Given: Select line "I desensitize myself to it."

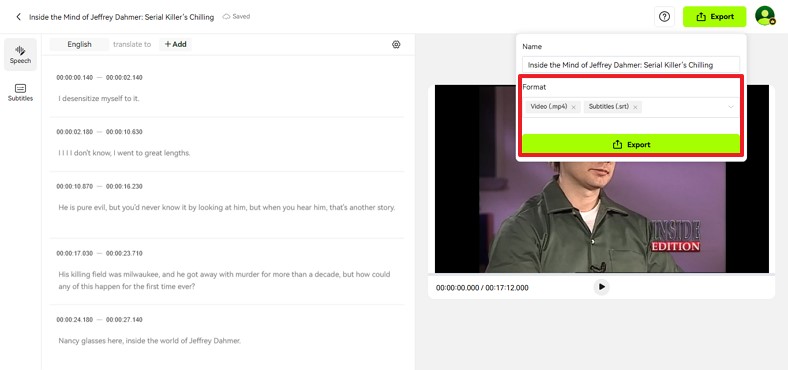Looking at the screenshot, I should [x=99, y=99].
